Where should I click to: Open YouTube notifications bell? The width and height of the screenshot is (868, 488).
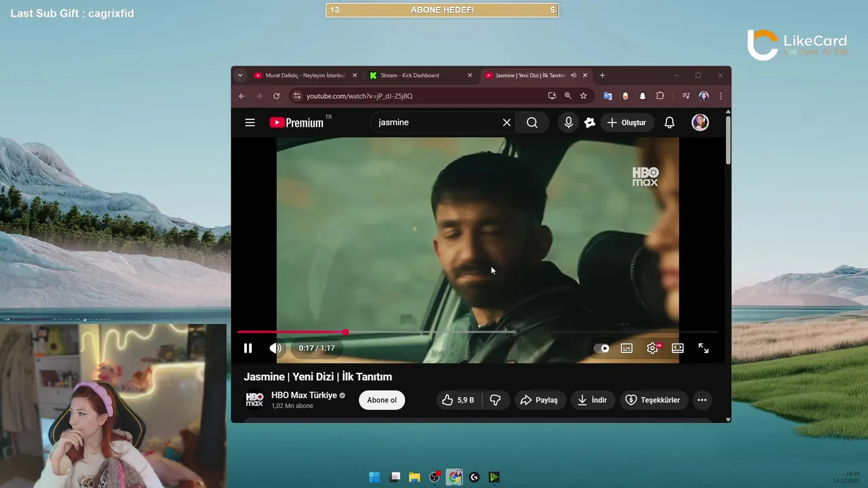coord(669,123)
